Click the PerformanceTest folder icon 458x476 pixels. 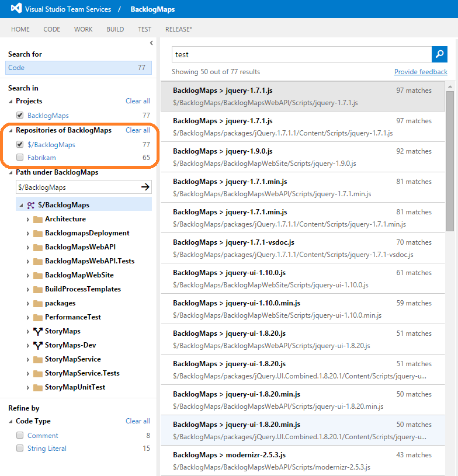click(37, 317)
